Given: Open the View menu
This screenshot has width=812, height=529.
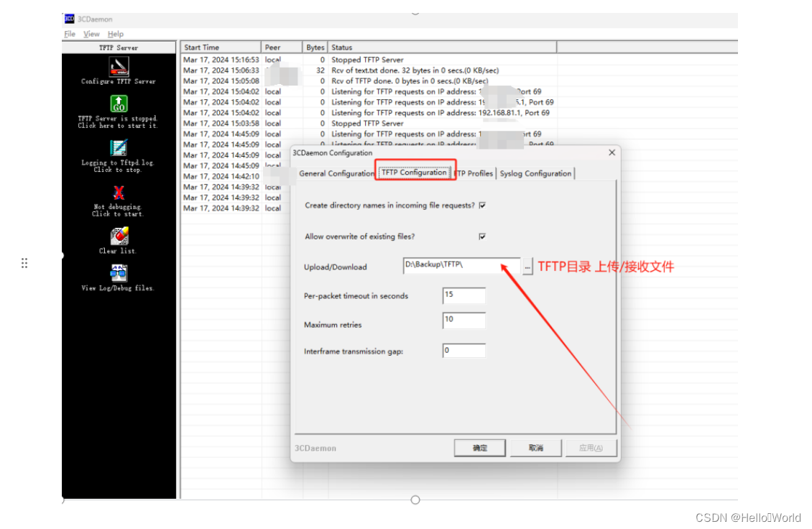Looking at the screenshot, I should coord(91,34).
